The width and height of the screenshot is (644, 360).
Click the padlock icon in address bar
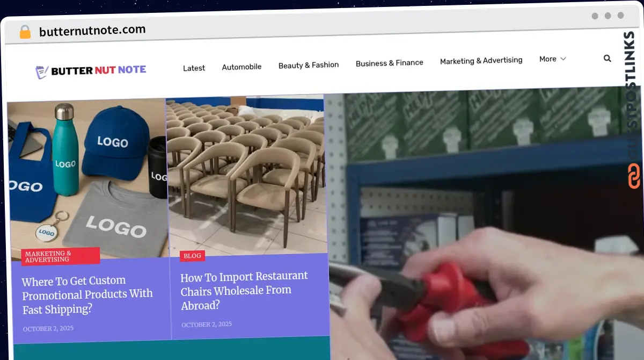pos(25,32)
